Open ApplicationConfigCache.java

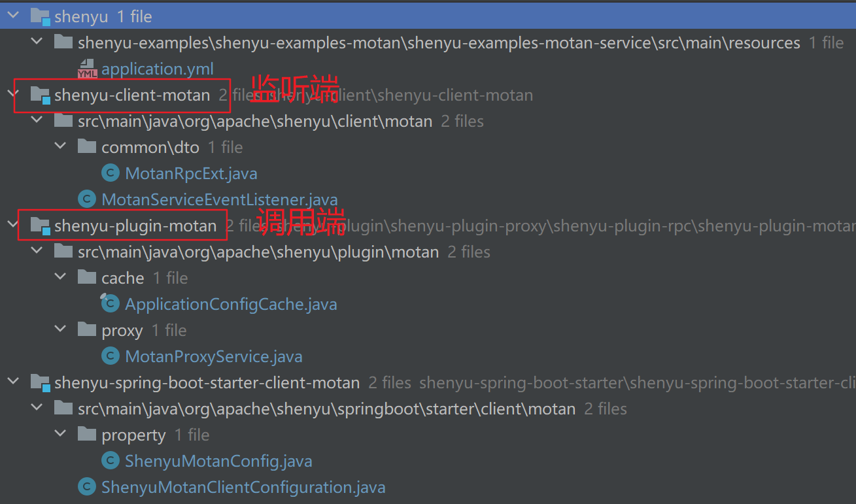pos(231,304)
